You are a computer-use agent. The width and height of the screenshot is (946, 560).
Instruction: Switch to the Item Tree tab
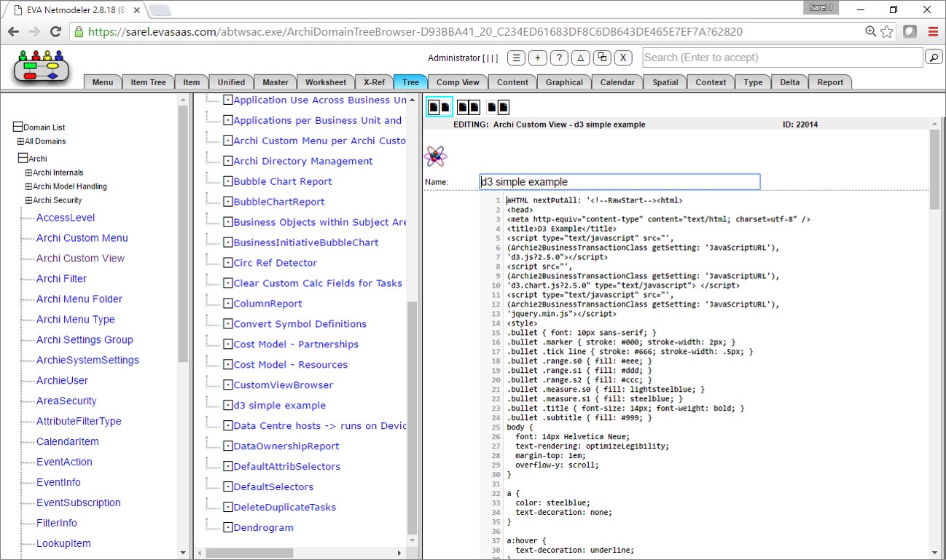click(x=149, y=82)
